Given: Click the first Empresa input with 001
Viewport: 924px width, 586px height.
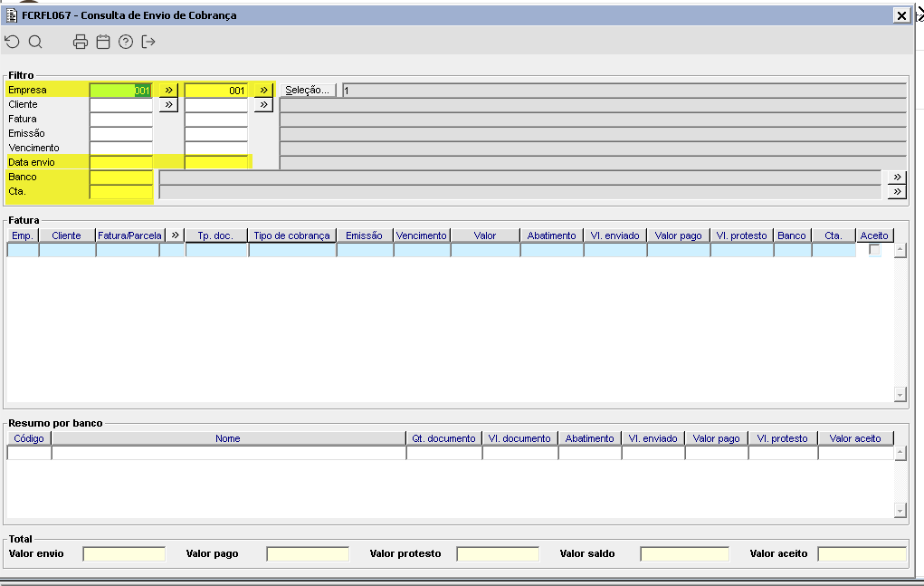Looking at the screenshot, I should click(x=121, y=91).
